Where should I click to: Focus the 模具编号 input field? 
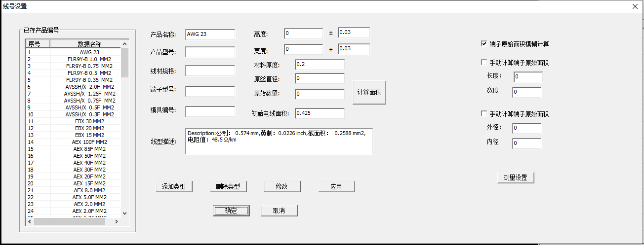click(x=210, y=111)
